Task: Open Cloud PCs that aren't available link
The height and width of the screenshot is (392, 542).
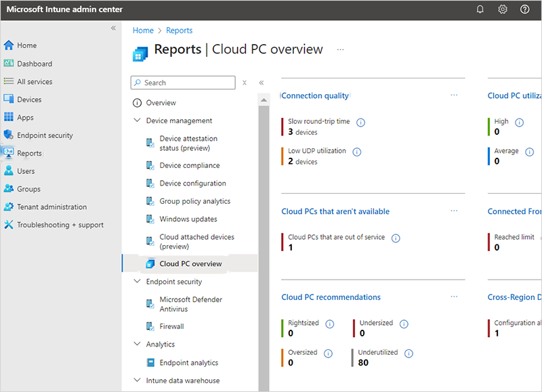Action: point(335,211)
